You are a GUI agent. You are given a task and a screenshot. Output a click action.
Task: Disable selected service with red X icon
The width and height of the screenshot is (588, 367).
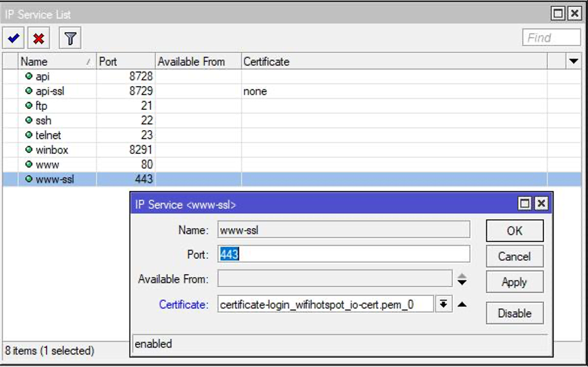[38, 38]
